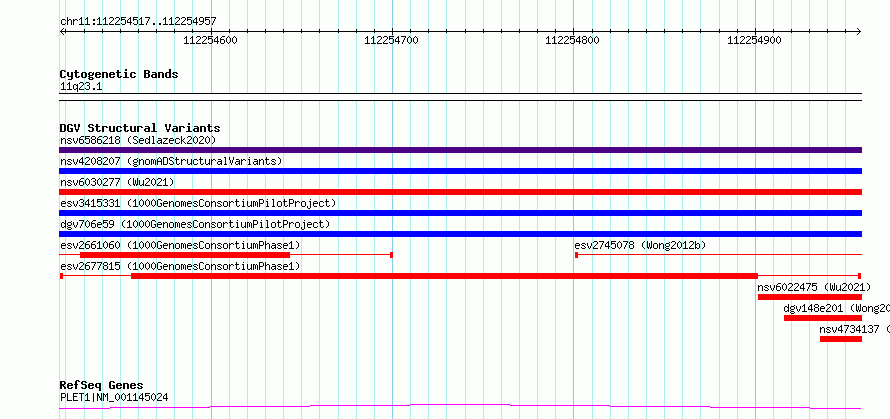890x419 pixels.
Task: Select the thick red esv2677815 variant bar
Action: coord(444,276)
